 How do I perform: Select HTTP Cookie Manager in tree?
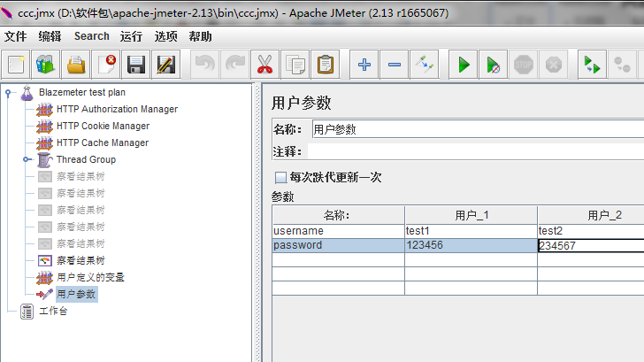[x=103, y=127]
